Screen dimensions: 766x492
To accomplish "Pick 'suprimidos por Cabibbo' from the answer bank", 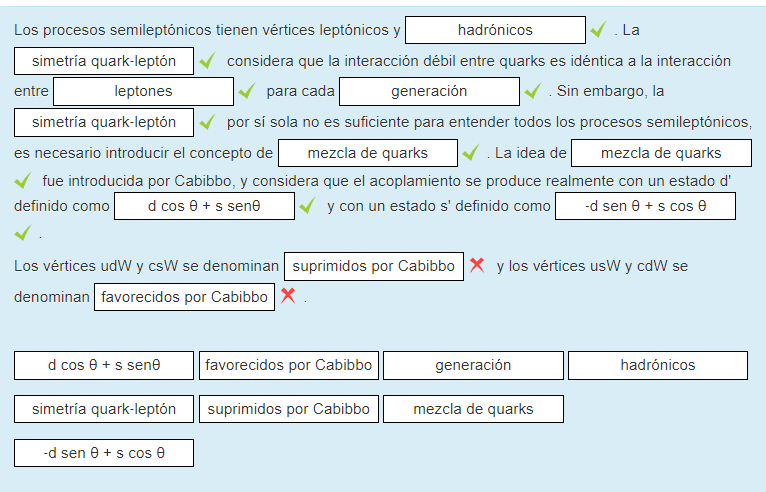I will pos(288,409).
